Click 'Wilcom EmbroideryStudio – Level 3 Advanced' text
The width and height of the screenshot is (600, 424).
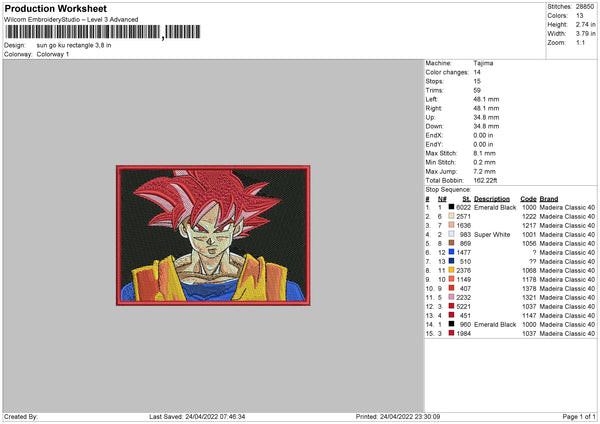click(71, 20)
